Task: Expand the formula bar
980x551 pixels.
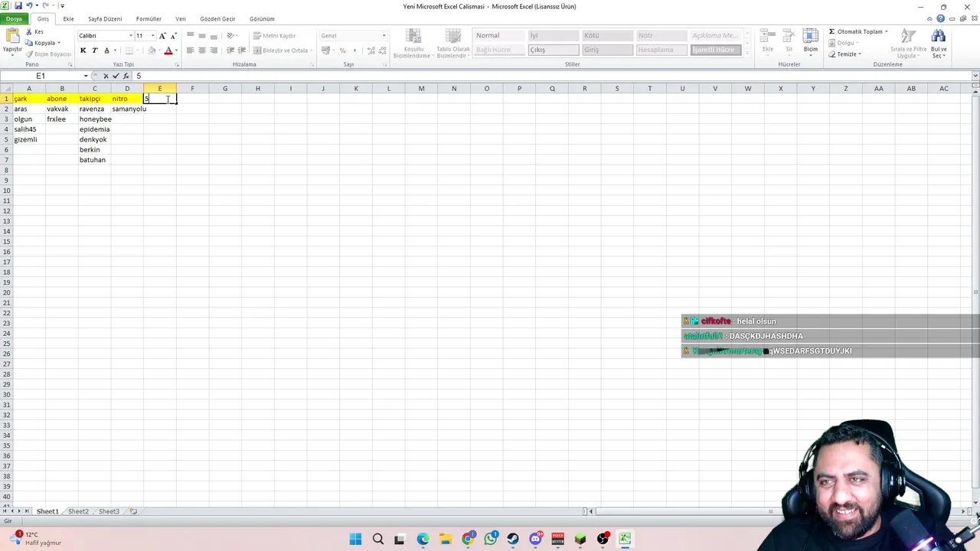Action: pos(975,76)
